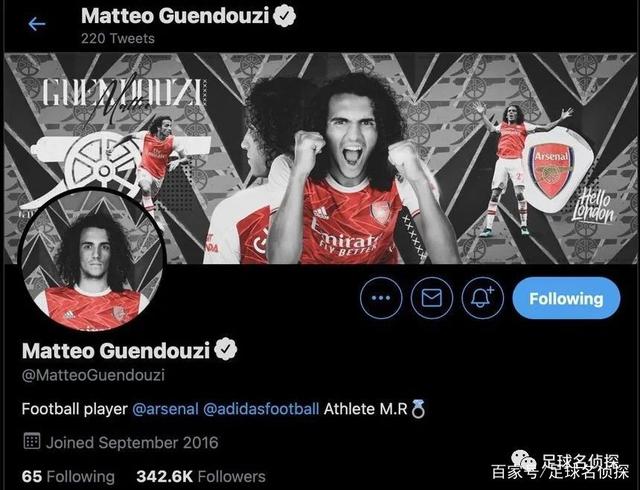Go back using the back arrow

(x=36, y=24)
